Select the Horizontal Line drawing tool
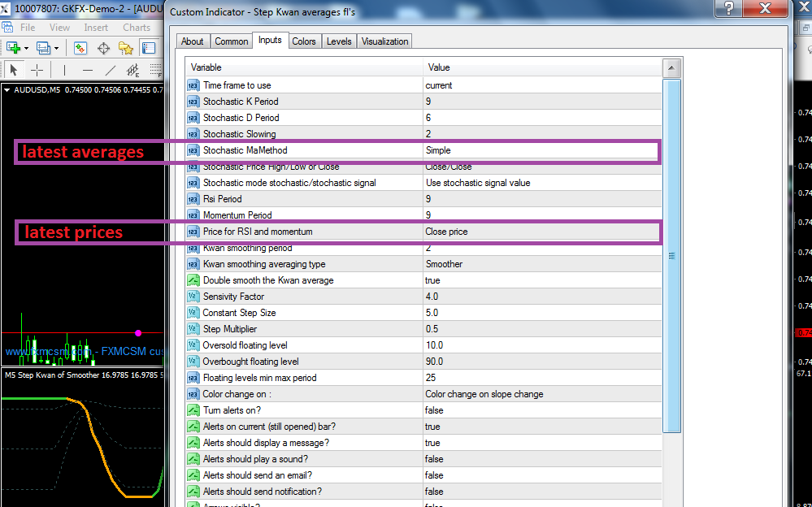 coord(88,70)
